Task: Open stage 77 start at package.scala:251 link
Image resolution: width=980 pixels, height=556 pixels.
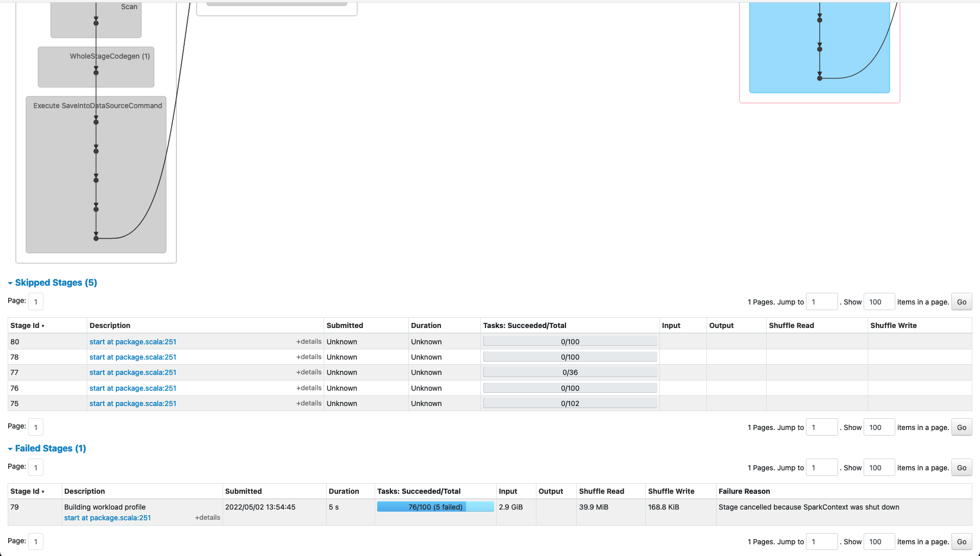Action: pos(133,372)
